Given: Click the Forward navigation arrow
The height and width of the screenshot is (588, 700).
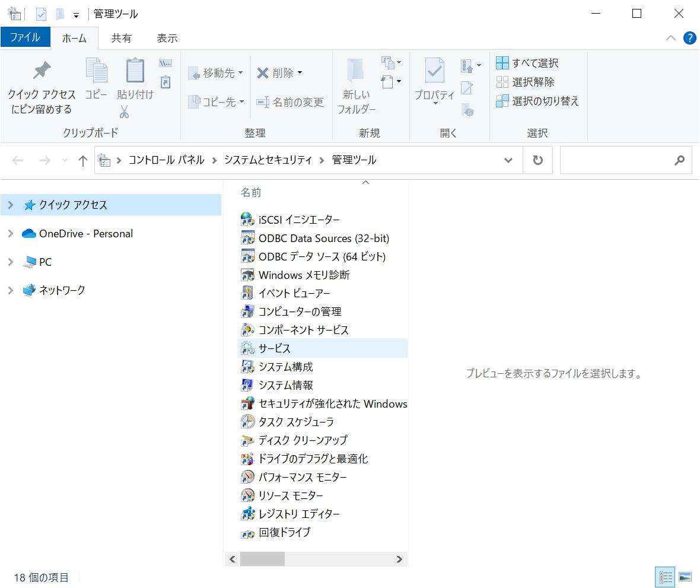Looking at the screenshot, I should pos(44,160).
